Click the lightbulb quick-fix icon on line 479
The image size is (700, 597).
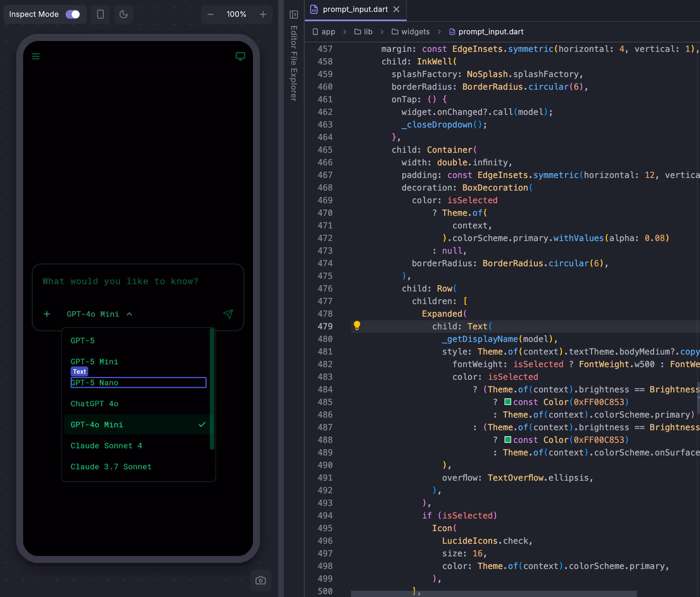point(357,326)
